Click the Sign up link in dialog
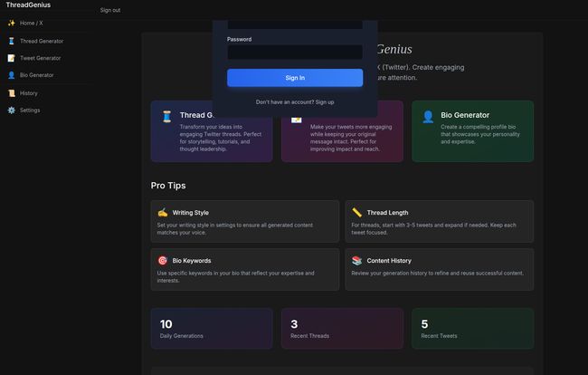Viewport: 588px width, 375px height. point(325,102)
